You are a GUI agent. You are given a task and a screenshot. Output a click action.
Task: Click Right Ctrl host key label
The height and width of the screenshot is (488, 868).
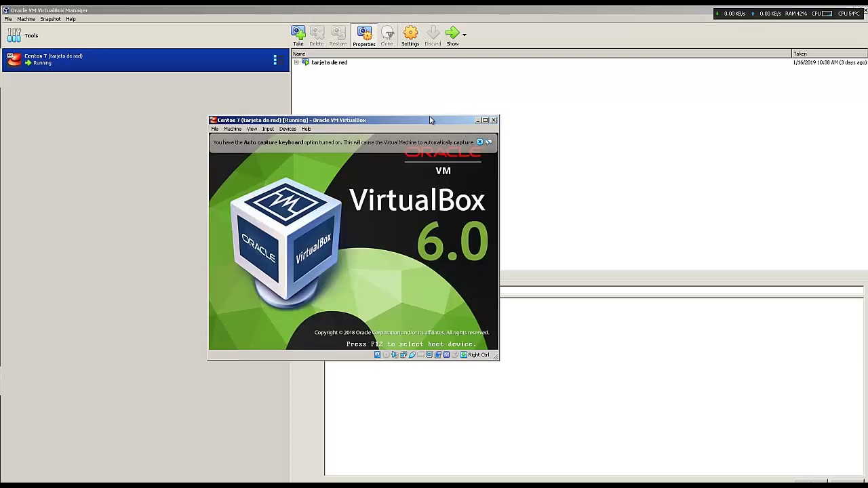479,354
